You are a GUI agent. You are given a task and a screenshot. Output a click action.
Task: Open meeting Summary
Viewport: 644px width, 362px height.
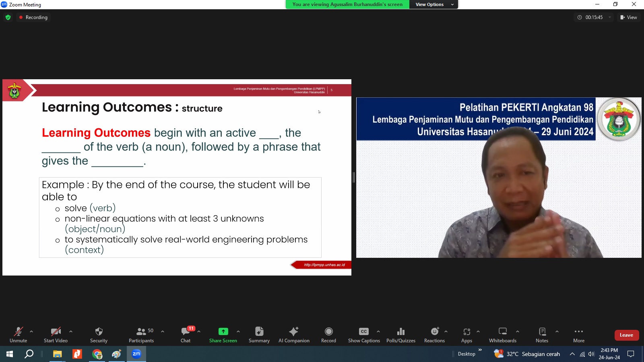pyautogui.click(x=259, y=335)
